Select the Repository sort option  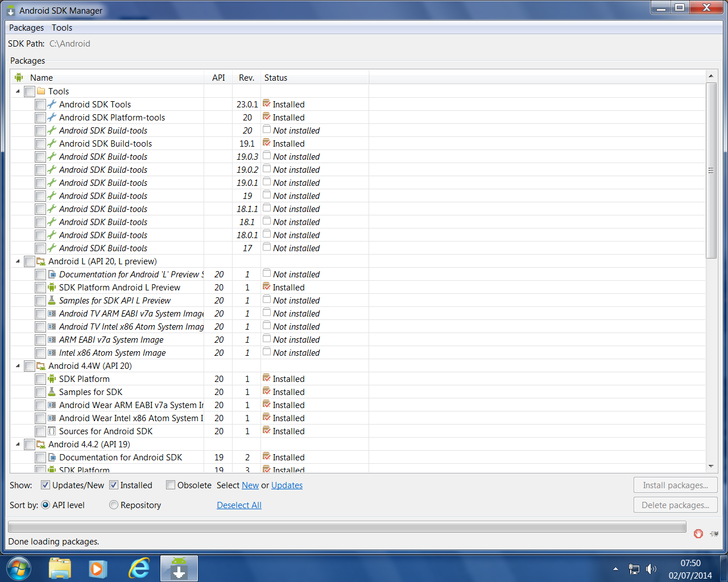(x=114, y=505)
